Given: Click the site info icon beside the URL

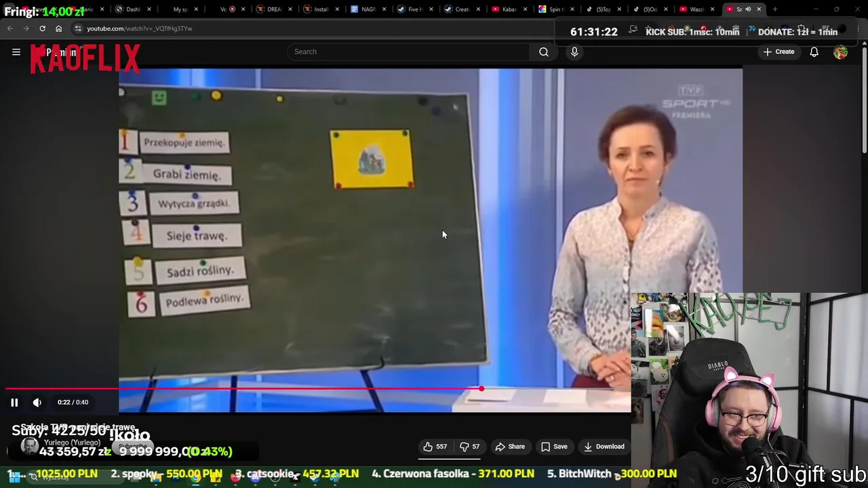Looking at the screenshot, I should pos(78,28).
